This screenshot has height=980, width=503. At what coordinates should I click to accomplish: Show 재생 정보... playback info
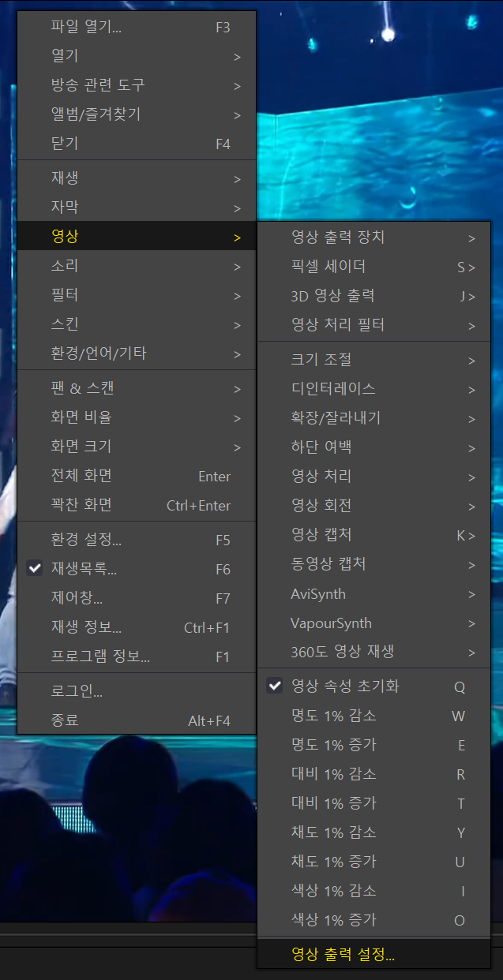coord(137,627)
